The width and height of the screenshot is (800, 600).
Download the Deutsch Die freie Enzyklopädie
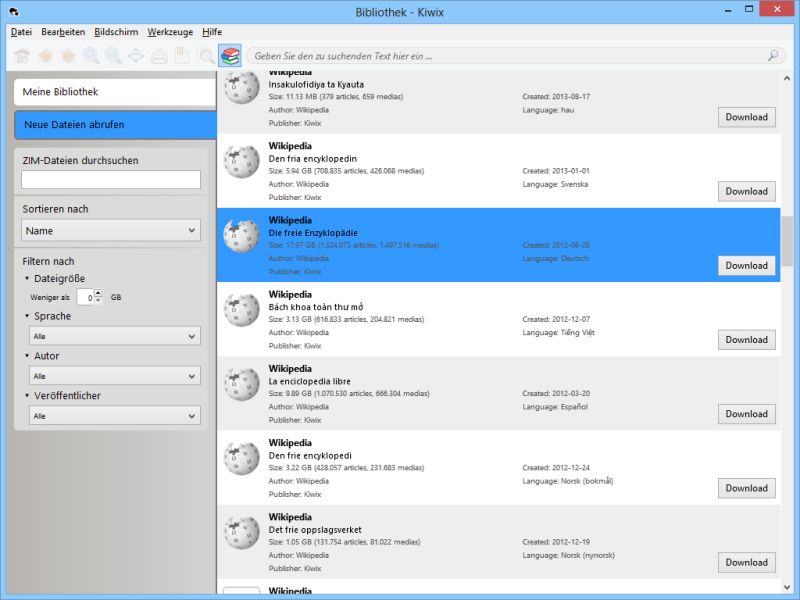(746, 266)
